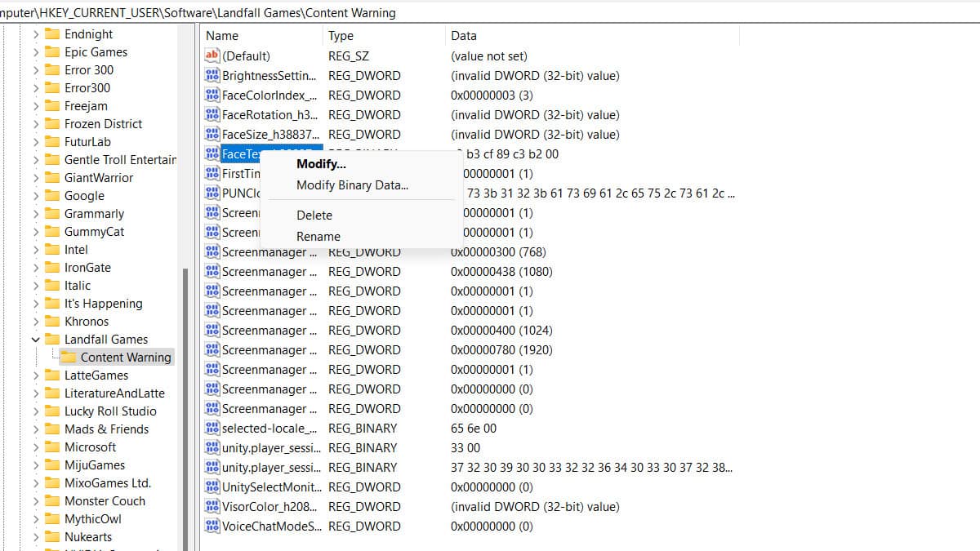
Task: Click the FaceColorIndex_ value icon
Action: [212, 95]
